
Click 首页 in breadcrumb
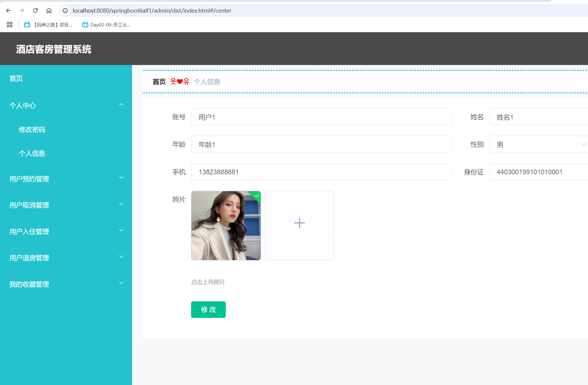159,82
